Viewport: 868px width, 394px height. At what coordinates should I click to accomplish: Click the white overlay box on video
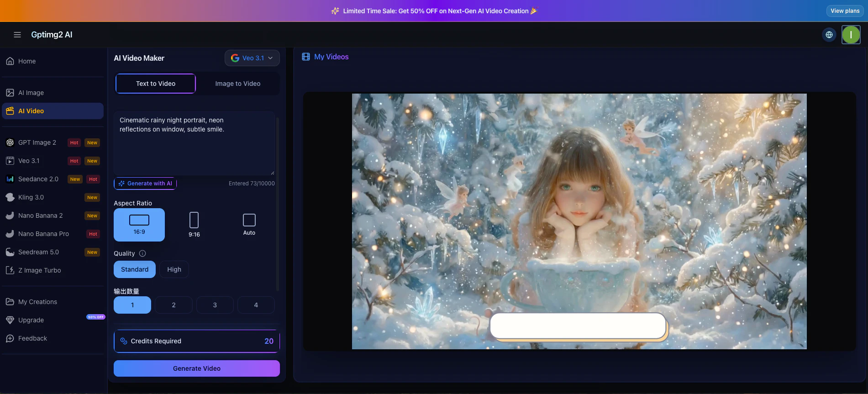[578, 326]
